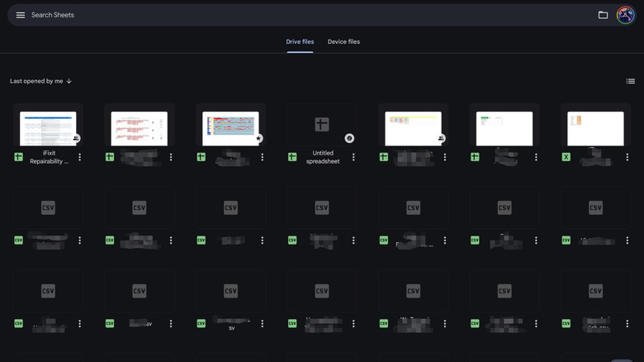
Task: Switch to list view layout
Action: pos(630,81)
